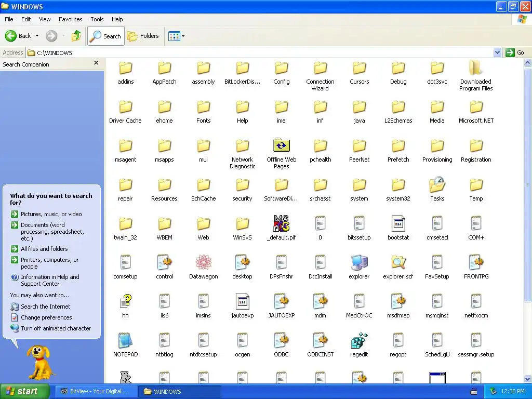Select the mdm file icon
Screen dimensions: 532x399
point(320,301)
